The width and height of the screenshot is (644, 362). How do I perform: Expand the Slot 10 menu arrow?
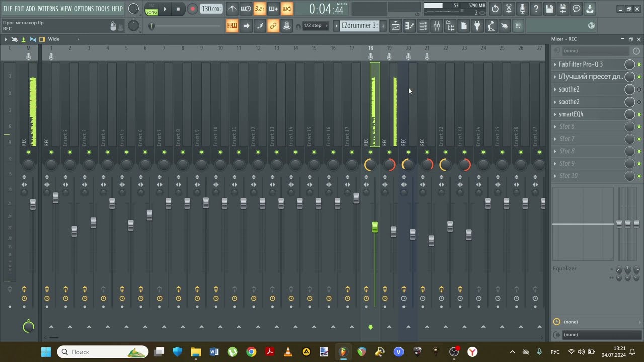coord(555,176)
